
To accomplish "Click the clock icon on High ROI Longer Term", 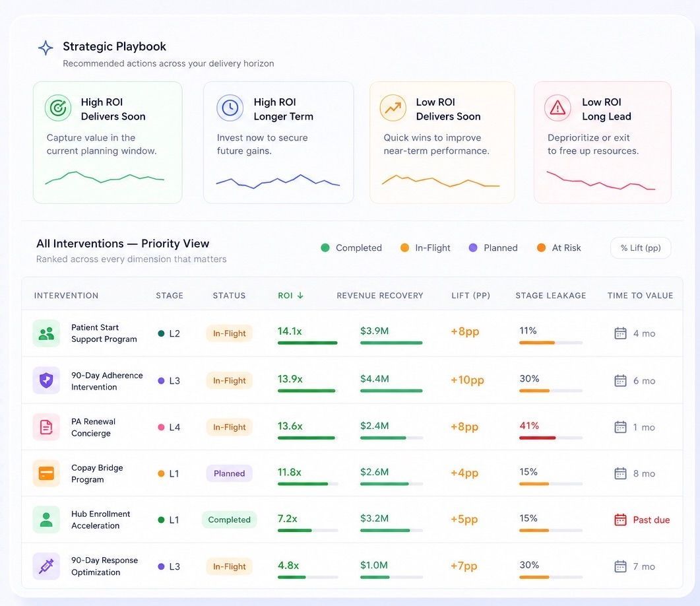I will (x=230, y=108).
